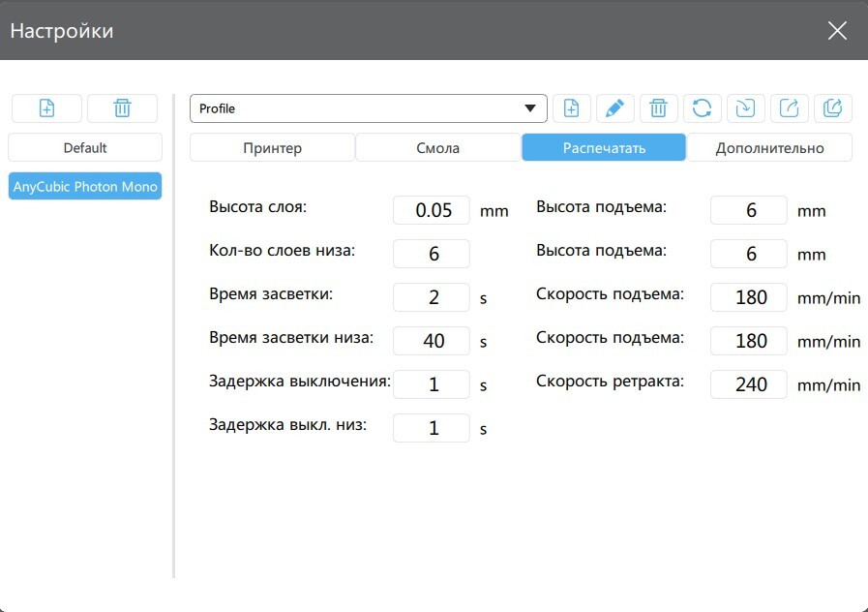Viewport: 868px width, 612px height.
Task: Edit Время засветки value field
Action: 432,297
